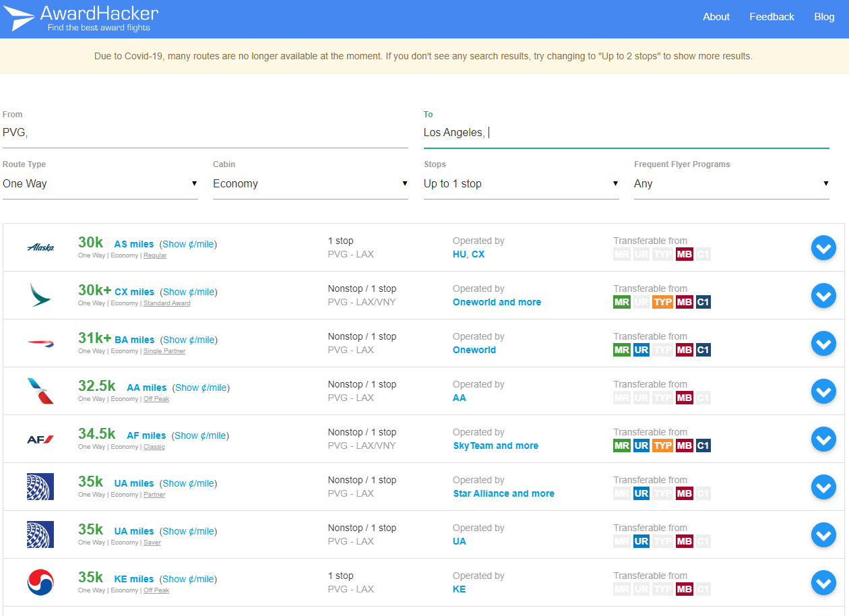Screen dimensions: 849x616
Task: Click the BA miles program link
Action: (134, 340)
